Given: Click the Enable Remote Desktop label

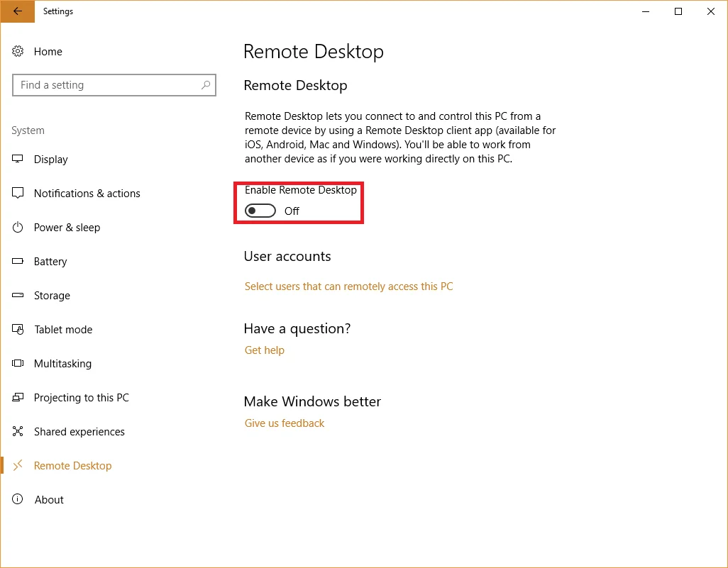Looking at the screenshot, I should click(x=300, y=190).
